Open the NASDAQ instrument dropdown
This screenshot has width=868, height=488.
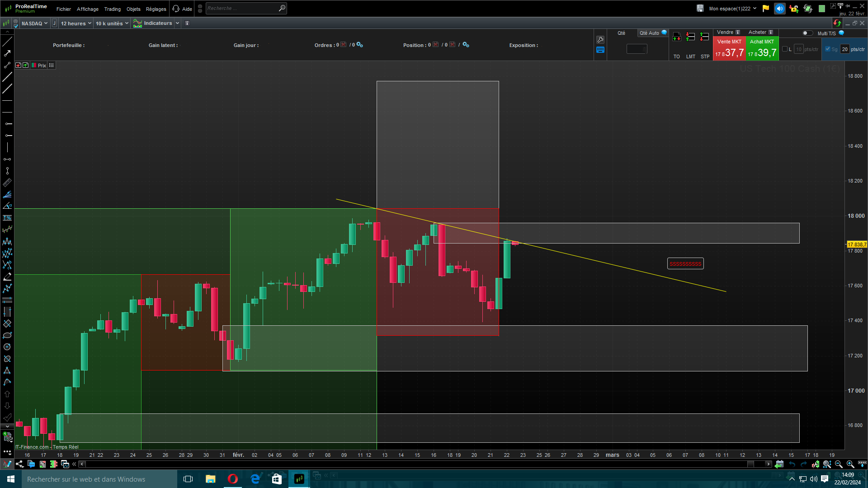pos(34,23)
